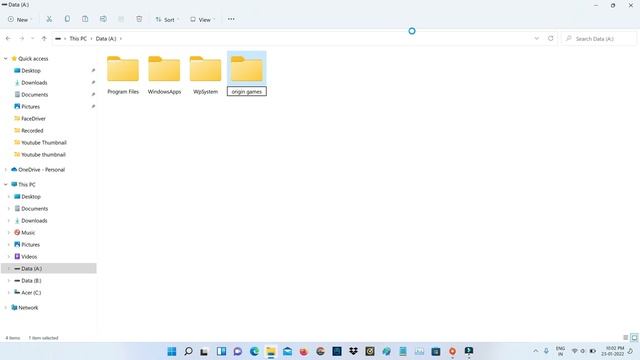Expand the OneDrive - Personal node
The height and width of the screenshot is (360, 640).
[x=6, y=169]
